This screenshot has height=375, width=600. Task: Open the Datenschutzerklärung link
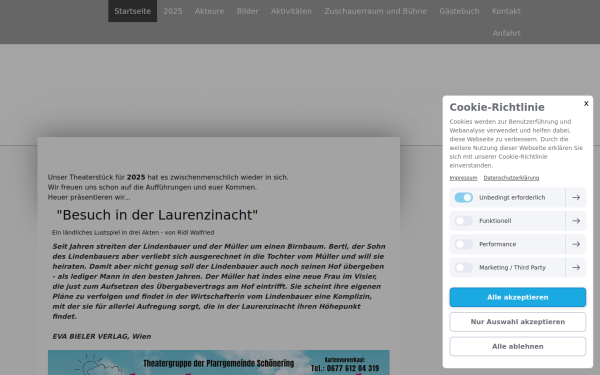point(511,178)
